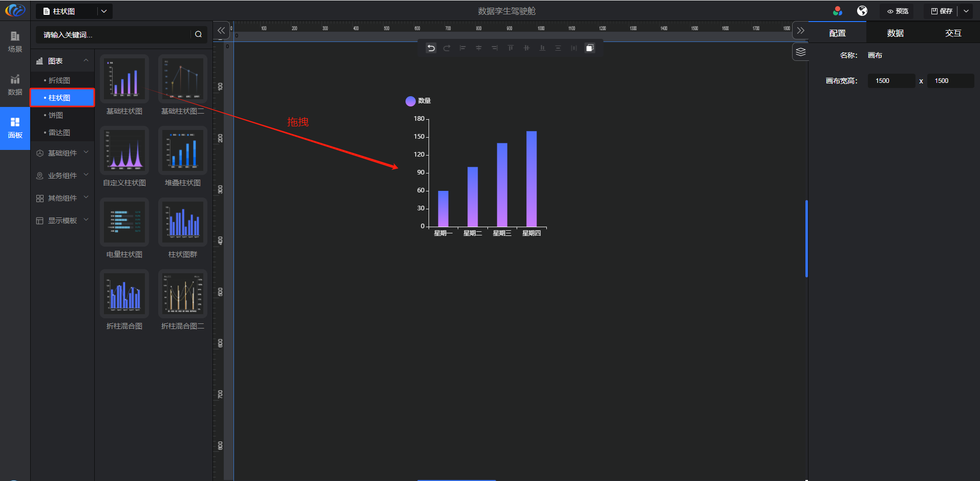The height and width of the screenshot is (481, 980).
Task: Open the 数据 section in left sidebar
Action: click(15, 85)
